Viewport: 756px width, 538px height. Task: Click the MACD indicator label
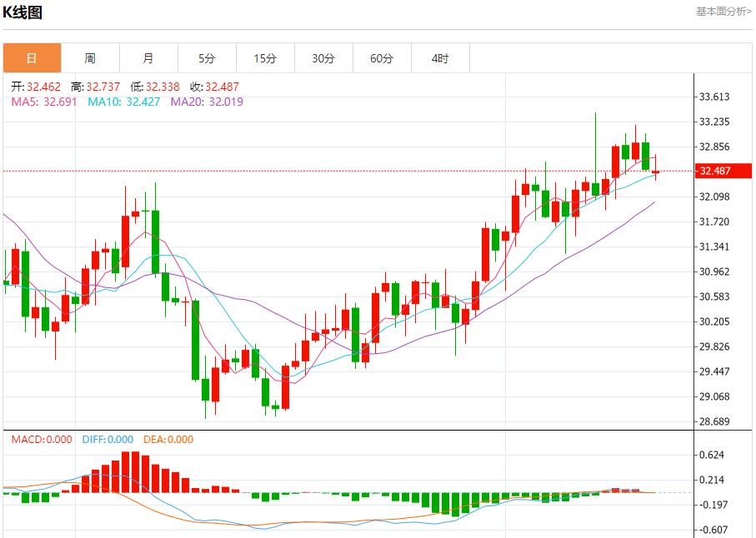(x=42, y=440)
